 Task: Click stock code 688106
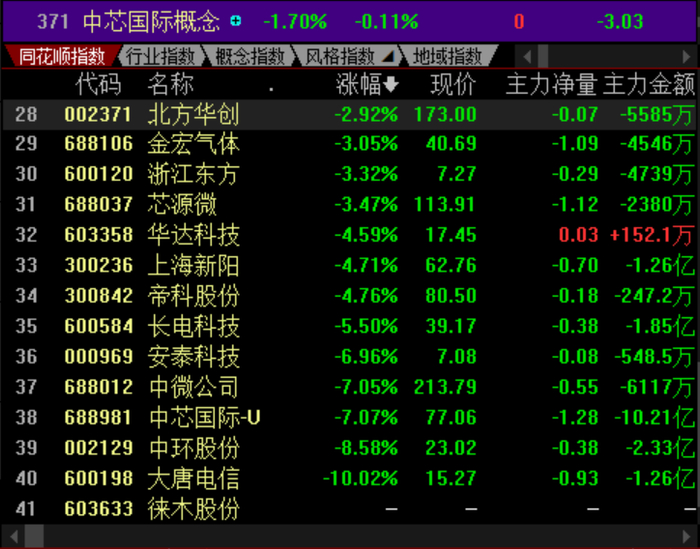[98, 144]
